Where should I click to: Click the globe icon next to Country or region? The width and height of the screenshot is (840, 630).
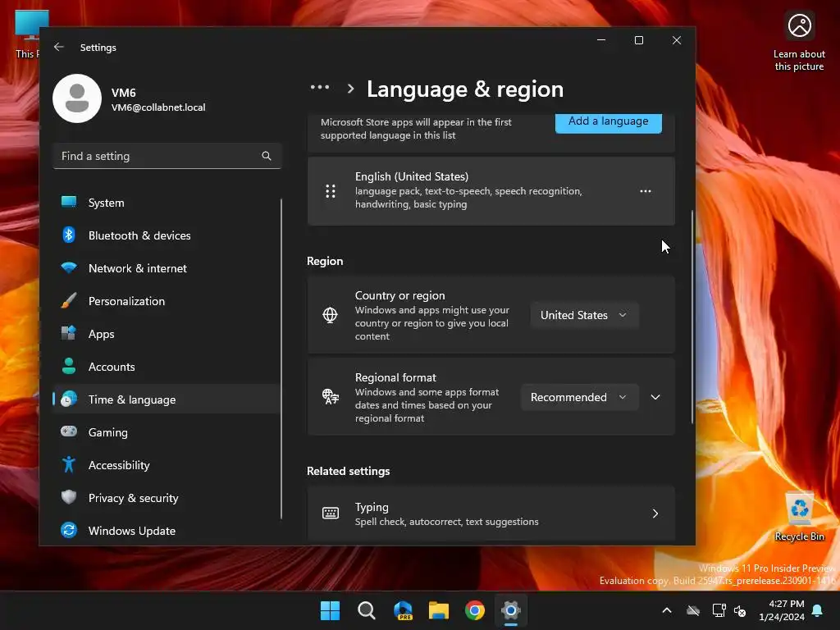click(x=330, y=315)
